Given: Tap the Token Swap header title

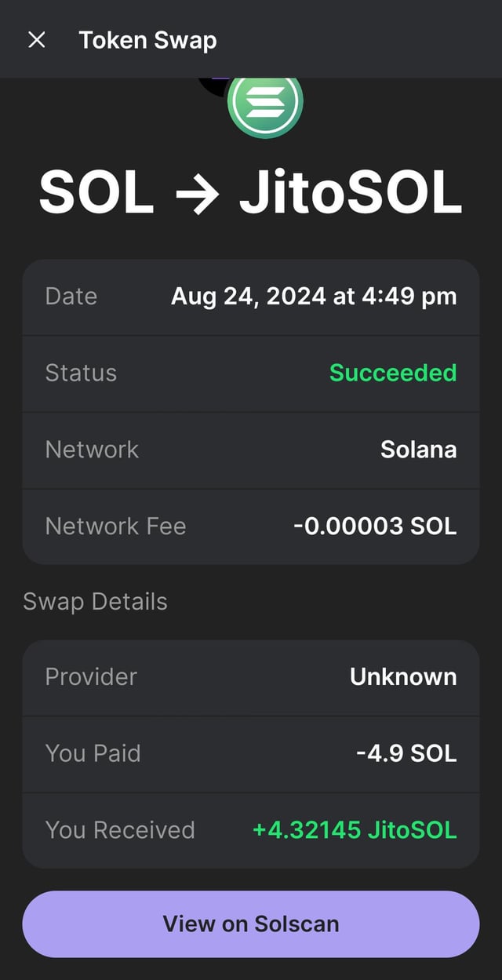Looking at the screenshot, I should [x=147, y=40].
